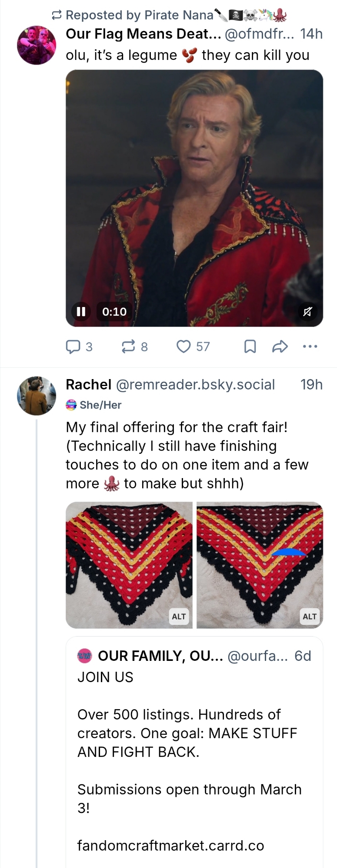Repost the Our Flag Means Death post
Screen dimensions: 337x868
(129, 347)
